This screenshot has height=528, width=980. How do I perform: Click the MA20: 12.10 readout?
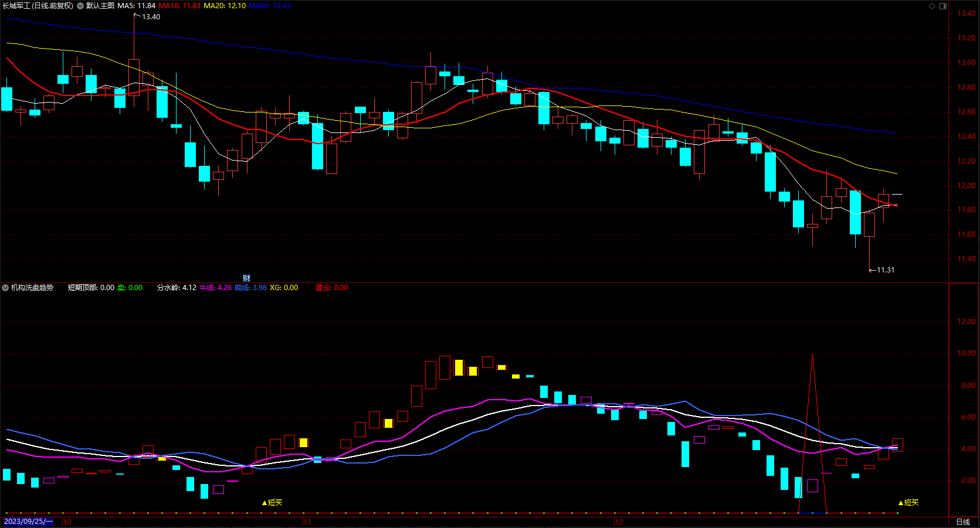coord(225,6)
